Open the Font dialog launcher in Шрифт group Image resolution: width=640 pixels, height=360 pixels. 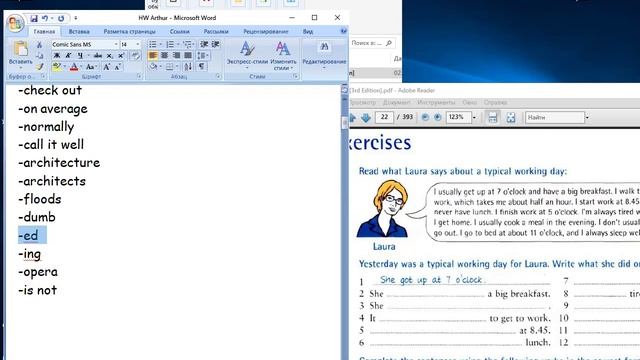point(139,76)
